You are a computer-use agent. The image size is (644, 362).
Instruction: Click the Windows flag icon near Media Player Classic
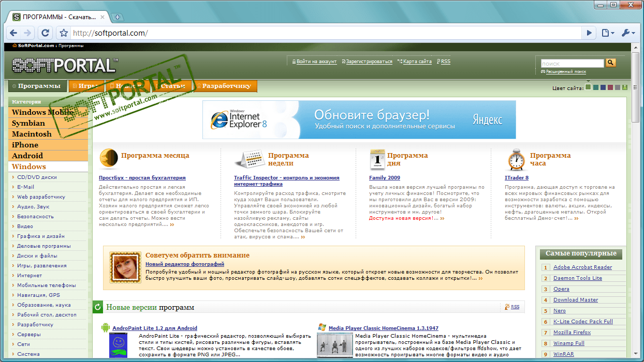(x=322, y=327)
